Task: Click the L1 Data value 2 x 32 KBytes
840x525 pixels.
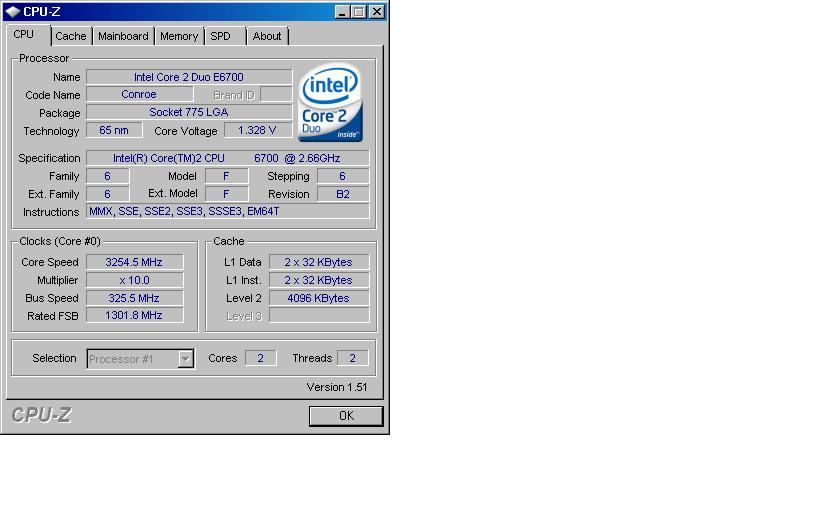Action: 319,262
